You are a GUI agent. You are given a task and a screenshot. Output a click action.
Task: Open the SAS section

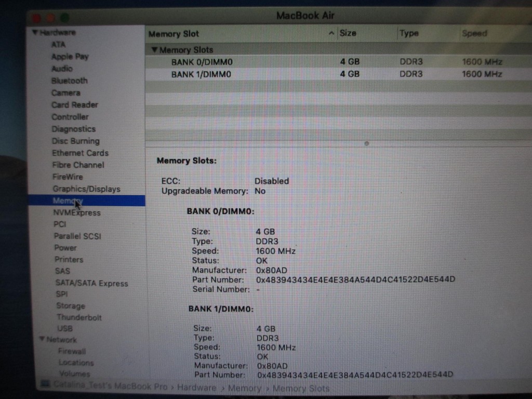(62, 271)
